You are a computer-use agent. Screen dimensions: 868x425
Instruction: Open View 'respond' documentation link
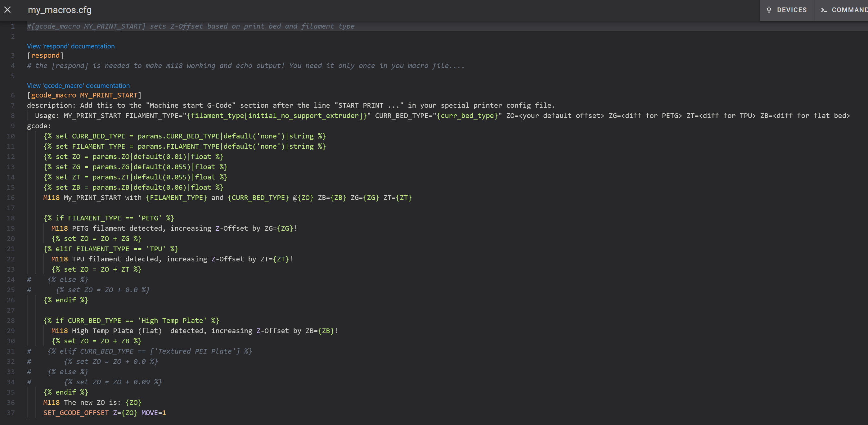[x=71, y=46]
